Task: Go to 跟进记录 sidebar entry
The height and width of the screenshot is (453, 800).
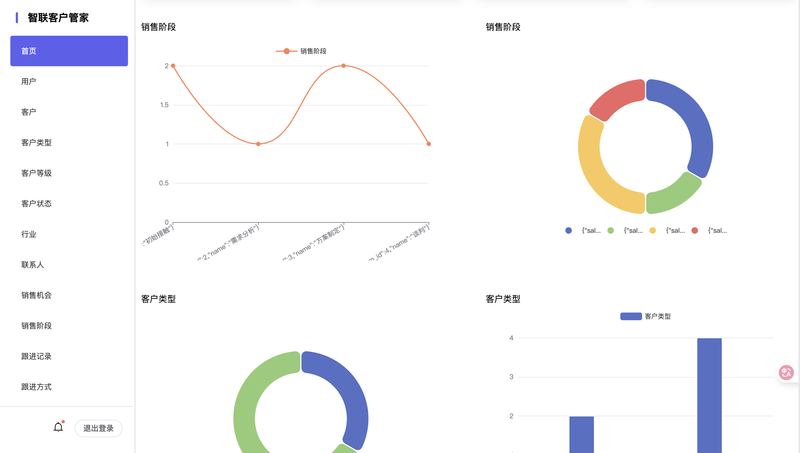Action: click(x=69, y=357)
